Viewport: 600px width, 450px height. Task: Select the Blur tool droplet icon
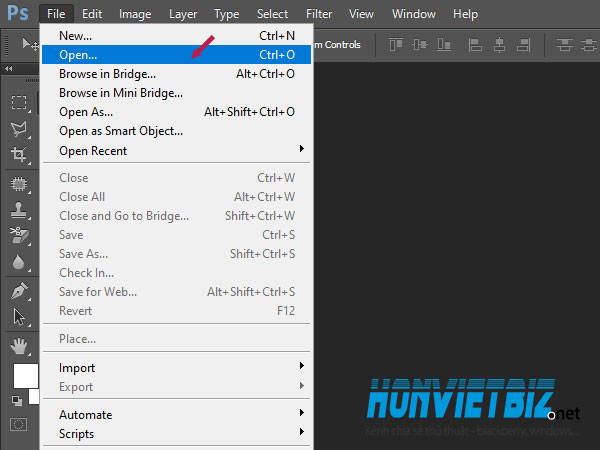click(18, 262)
